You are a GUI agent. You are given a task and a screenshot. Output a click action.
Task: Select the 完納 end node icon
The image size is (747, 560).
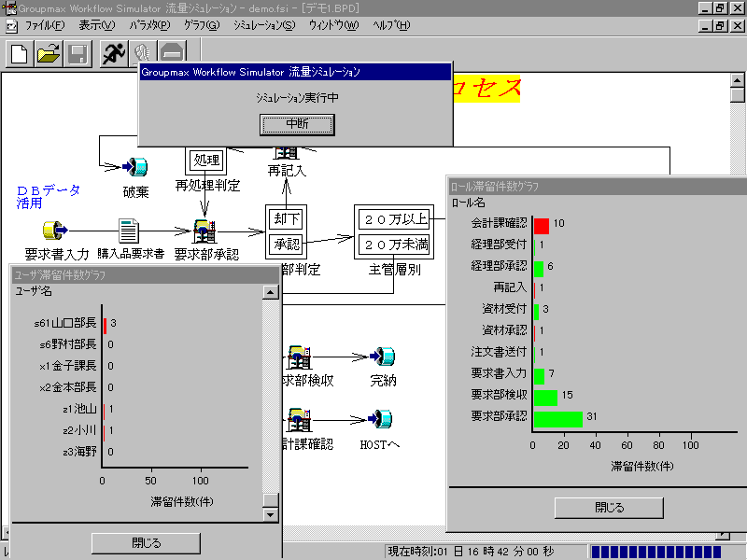point(383,357)
